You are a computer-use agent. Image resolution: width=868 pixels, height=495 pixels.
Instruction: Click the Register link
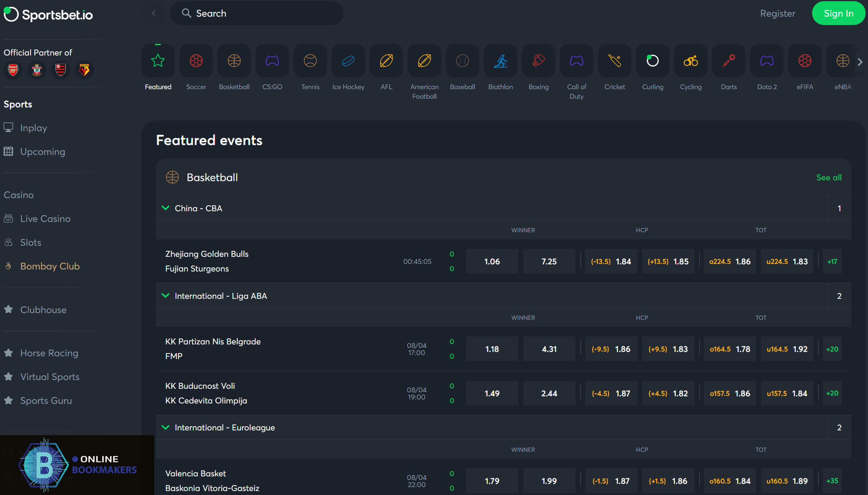click(777, 13)
